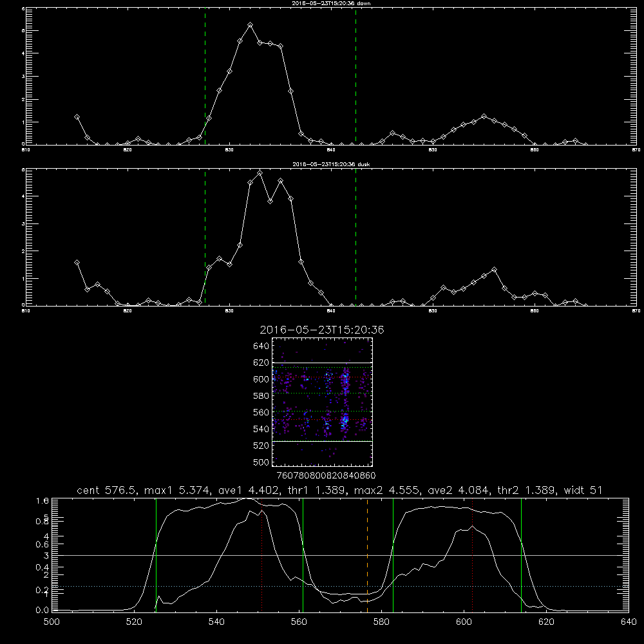Click the 620 label on the heatmap y-axis
This screenshot has width=644, height=644.
coord(261,363)
